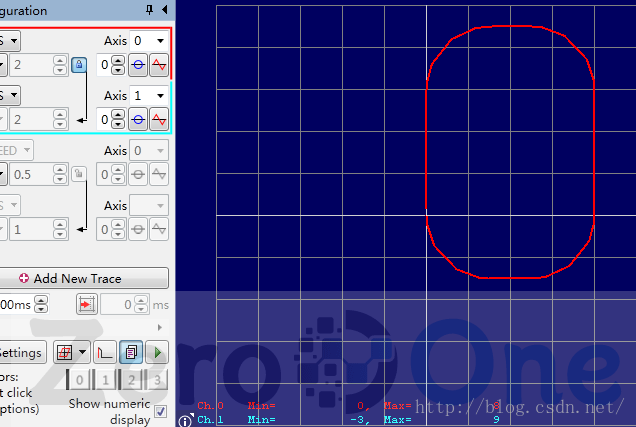The width and height of the screenshot is (636, 427).
Task: Toggle the blue scale lock icon in the red trace
Action: click(x=79, y=65)
